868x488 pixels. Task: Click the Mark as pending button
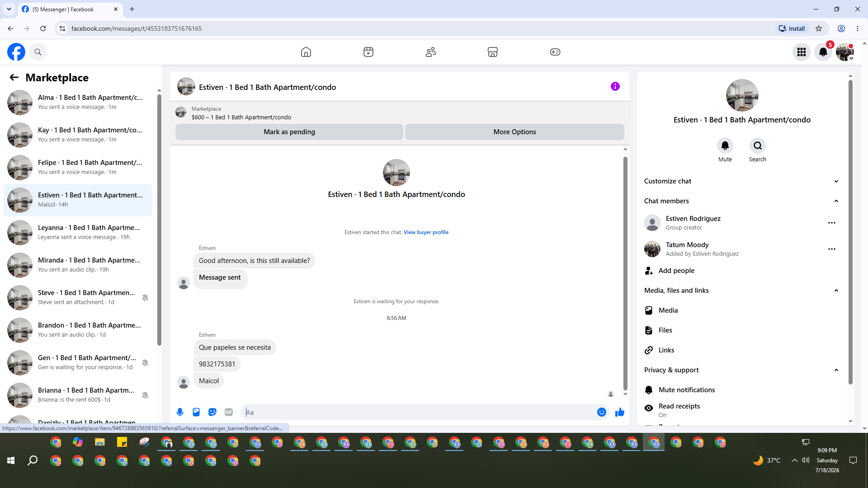pos(289,132)
